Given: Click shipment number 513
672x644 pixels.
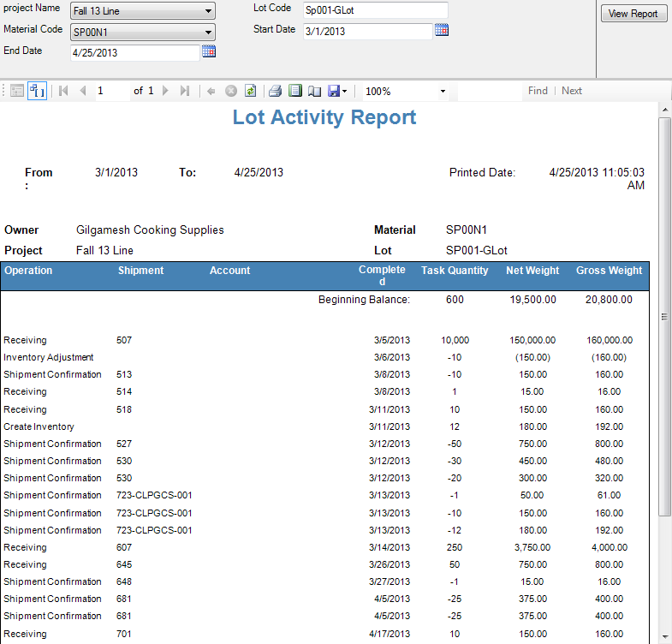Looking at the screenshot, I should [124, 375].
